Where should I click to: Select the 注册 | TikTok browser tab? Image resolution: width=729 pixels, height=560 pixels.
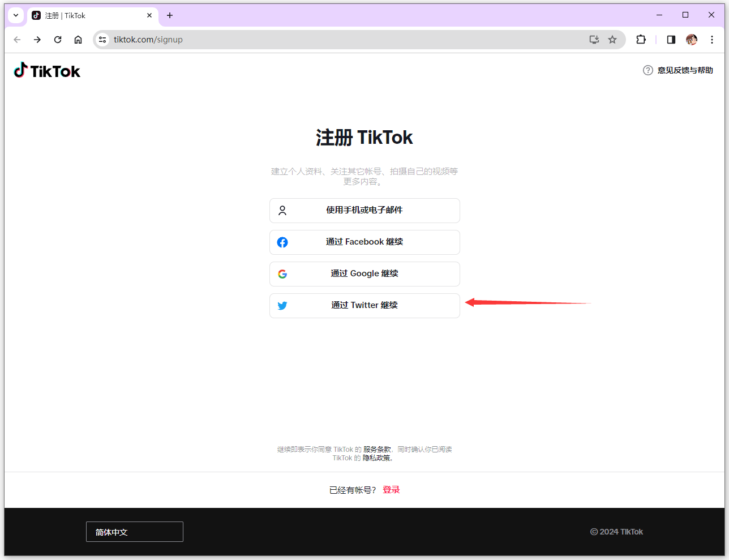point(93,16)
